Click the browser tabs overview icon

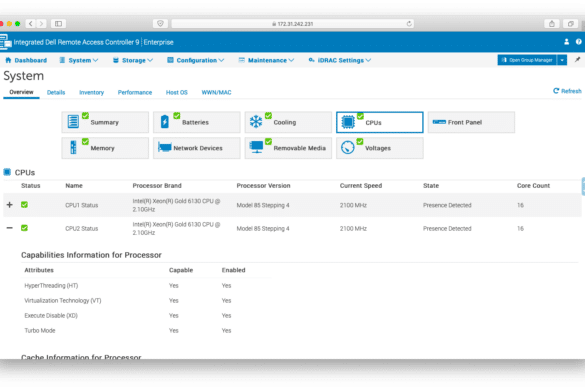pos(570,24)
